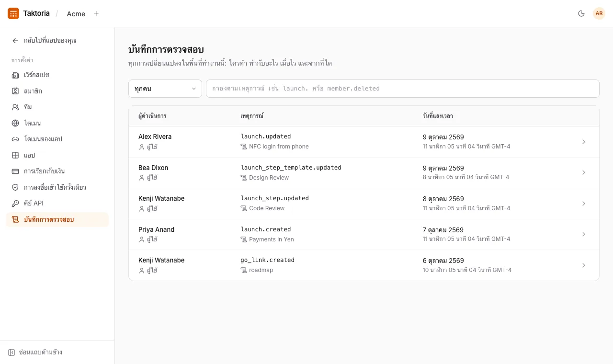Click the date 7 ตุลาคม 2569
Screen dimensions: 613x364
443,230
